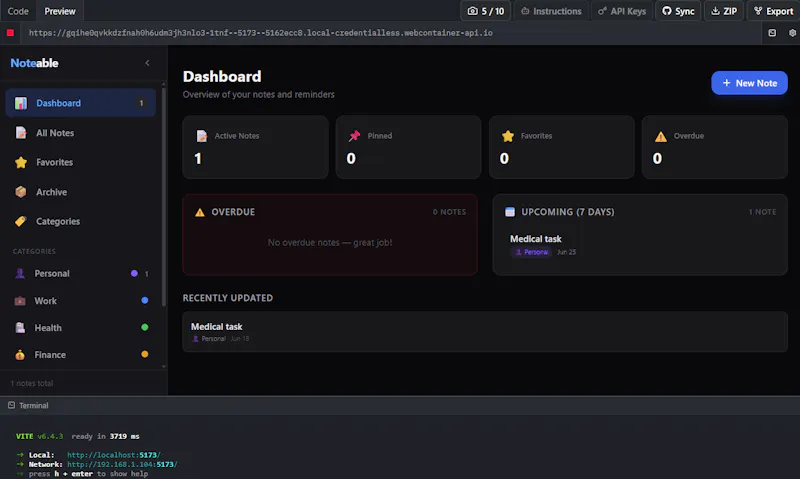This screenshot has width=800, height=479.
Task: Select the Personal category
Action: point(81,273)
